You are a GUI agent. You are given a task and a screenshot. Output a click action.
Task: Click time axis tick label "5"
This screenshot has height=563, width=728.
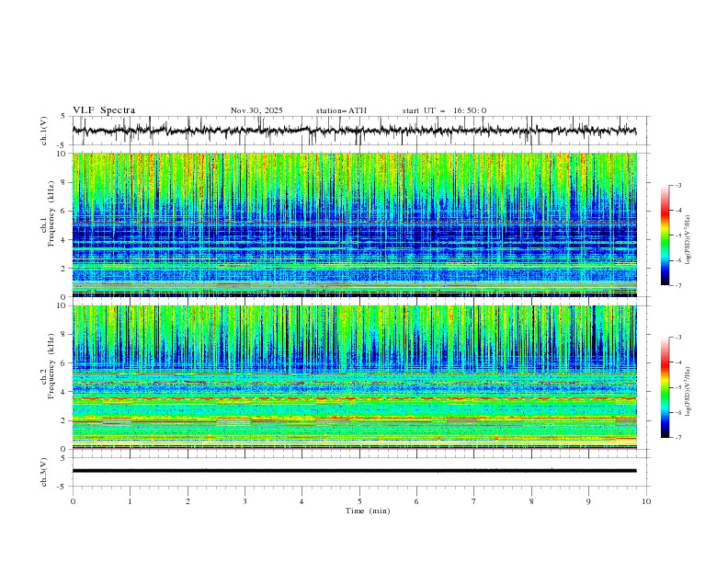click(x=359, y=501)
